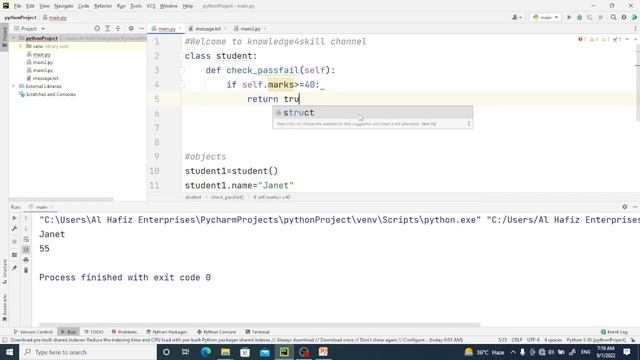Open Search Everywhere magnifier icon
This screenshot has width=640, height=360.
(613, 18)
